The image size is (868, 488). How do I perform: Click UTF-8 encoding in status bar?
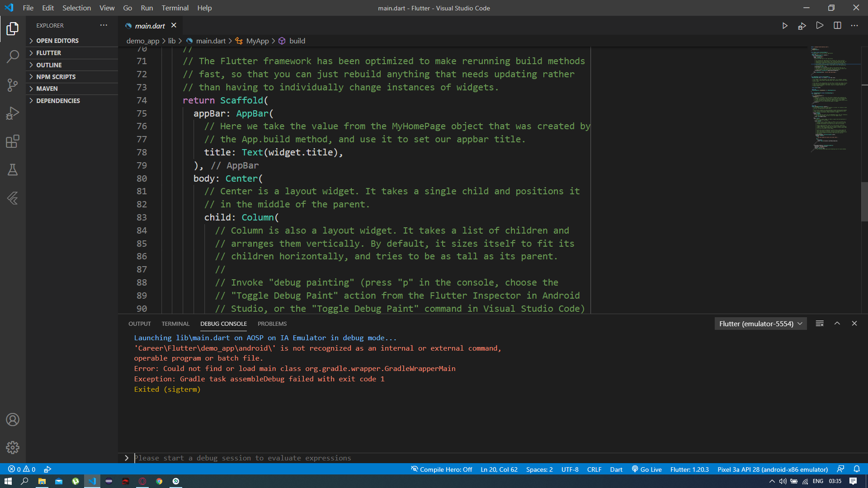570,469
